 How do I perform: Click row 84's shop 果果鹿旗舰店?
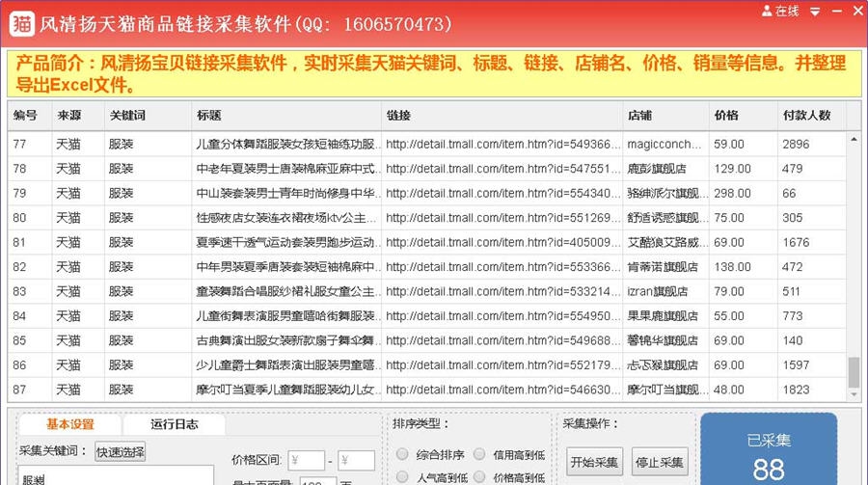point(662,315)
